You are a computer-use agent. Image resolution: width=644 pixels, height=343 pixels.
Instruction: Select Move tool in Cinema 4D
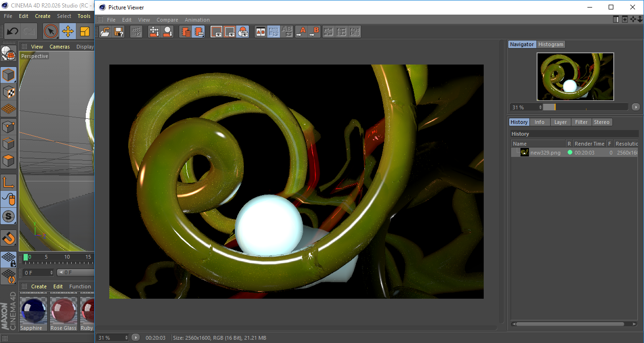point(68,32)
